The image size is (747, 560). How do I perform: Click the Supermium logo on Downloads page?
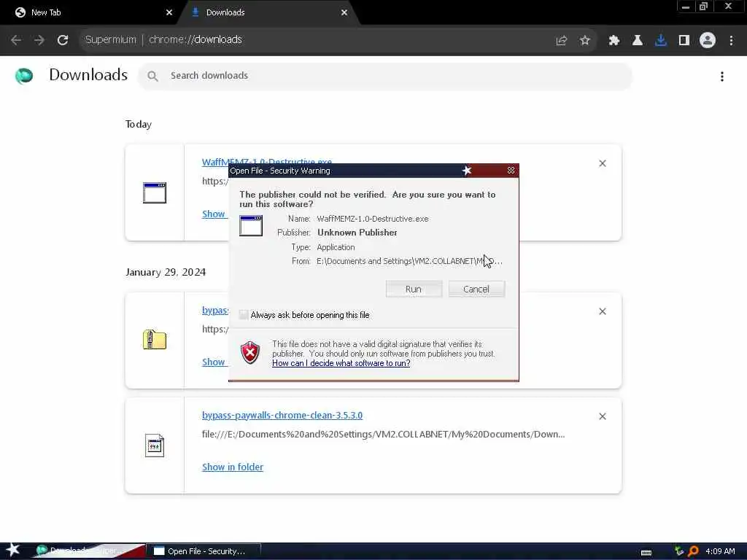[x=24, y=76]
